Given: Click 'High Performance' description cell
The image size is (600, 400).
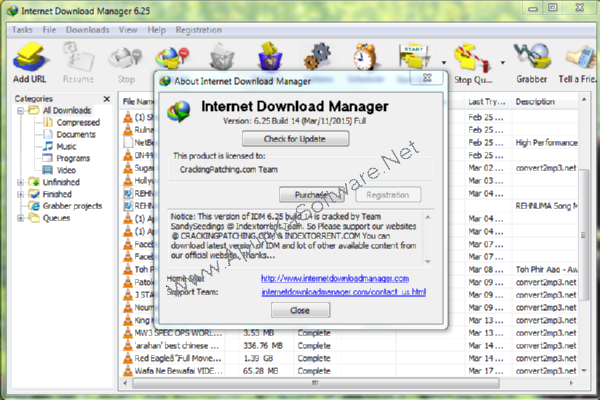Looking at the screenshot, I should [546, 143].
